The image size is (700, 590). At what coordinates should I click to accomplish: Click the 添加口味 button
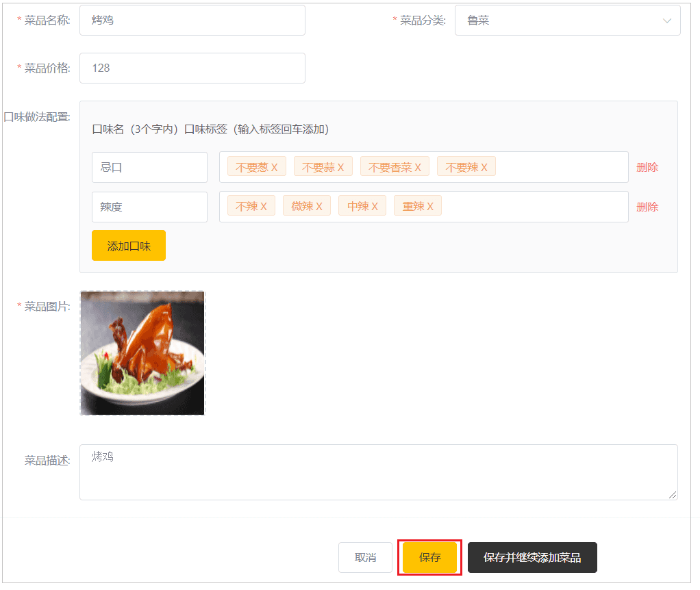129,246
